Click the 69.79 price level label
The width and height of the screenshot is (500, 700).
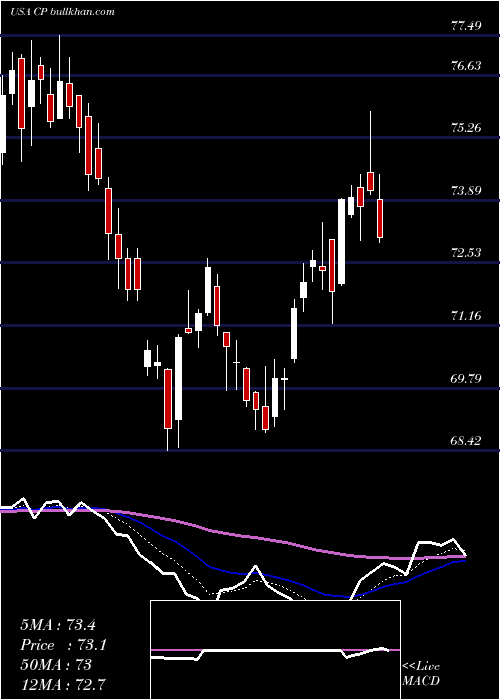click(x=466, y=379)
